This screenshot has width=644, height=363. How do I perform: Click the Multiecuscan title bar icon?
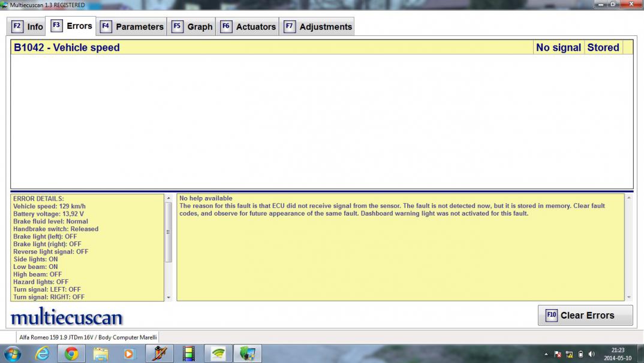(4, 5)
